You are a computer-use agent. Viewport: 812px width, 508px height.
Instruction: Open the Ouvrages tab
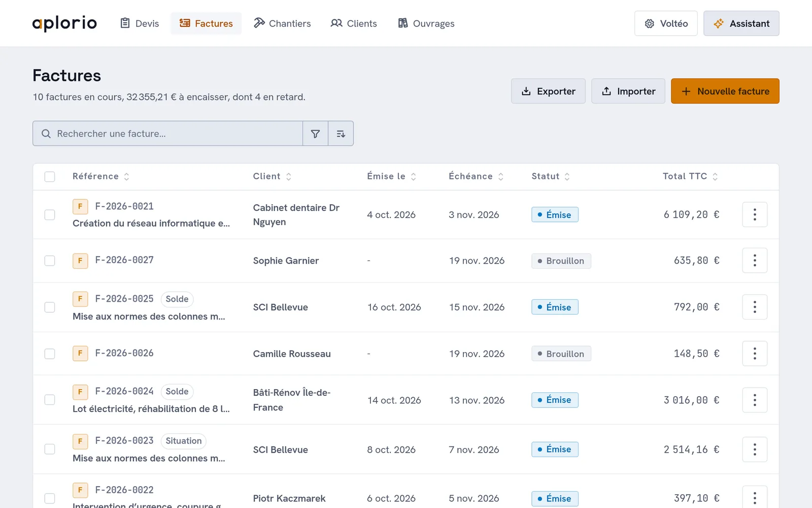pyautogui.click(x=426, y=23)
